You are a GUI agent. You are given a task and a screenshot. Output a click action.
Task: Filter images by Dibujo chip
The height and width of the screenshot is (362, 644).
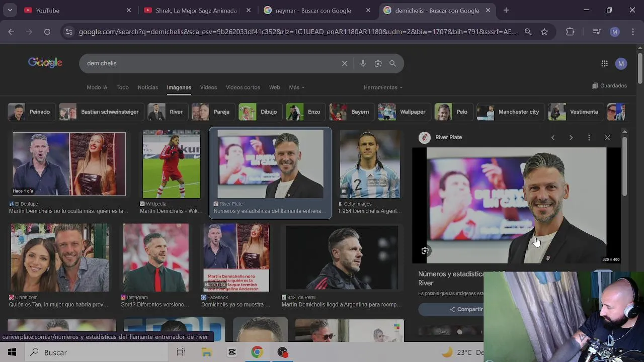[260, 112]
